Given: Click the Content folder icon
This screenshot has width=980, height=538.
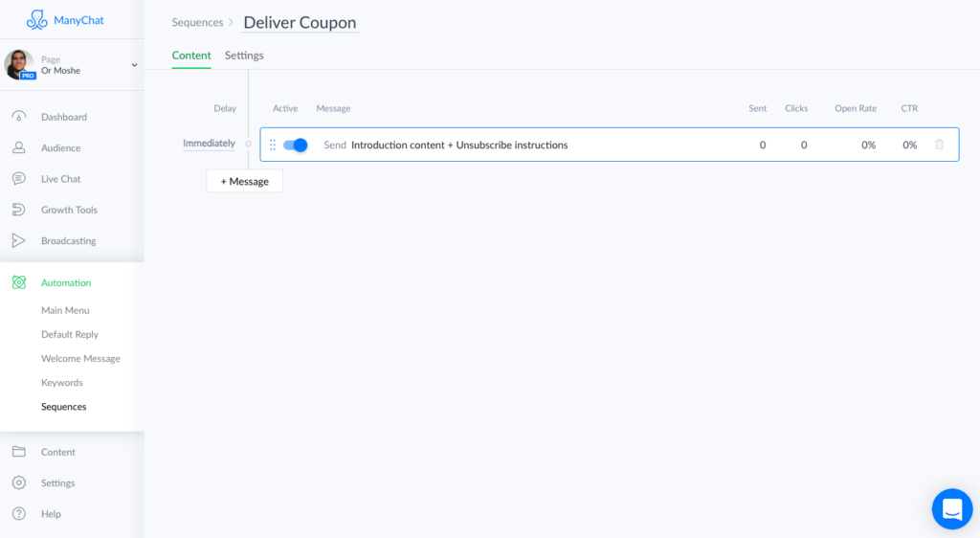Looking at the screenshot, I should pyautogui.click(x=19, y=451).
